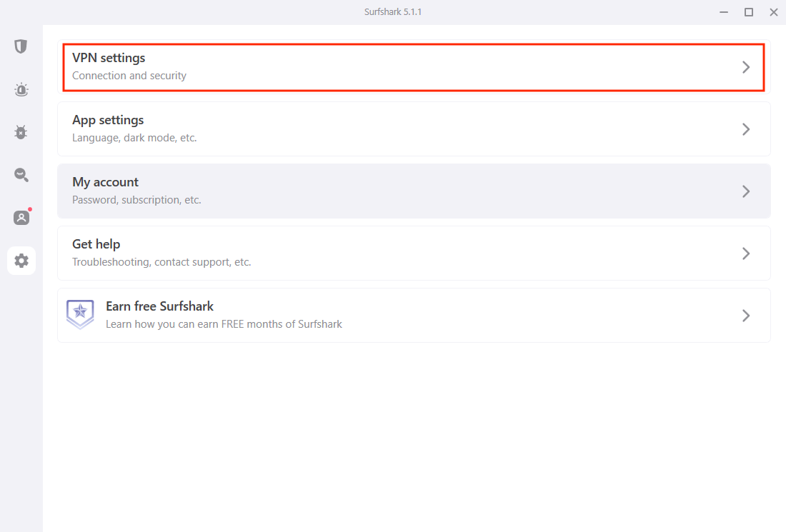Launch Surfshark Antivirus via bug icon

21,131
